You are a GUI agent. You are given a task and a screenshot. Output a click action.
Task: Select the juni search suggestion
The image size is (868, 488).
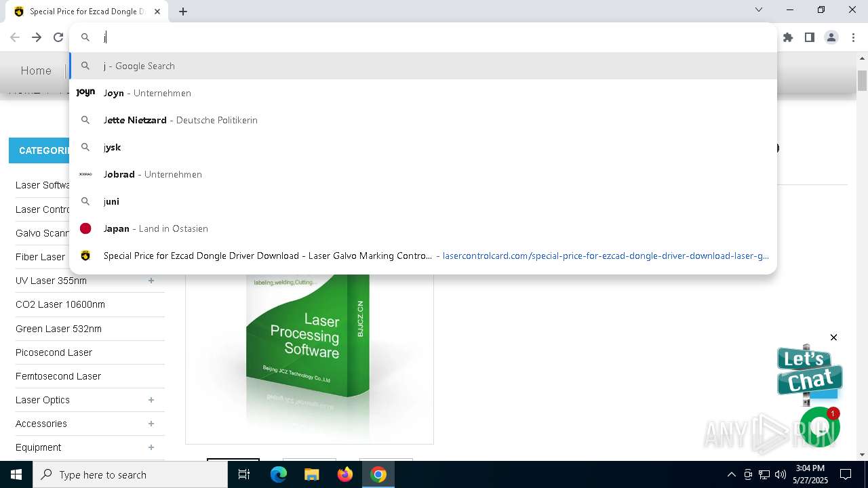pos(423,201)
